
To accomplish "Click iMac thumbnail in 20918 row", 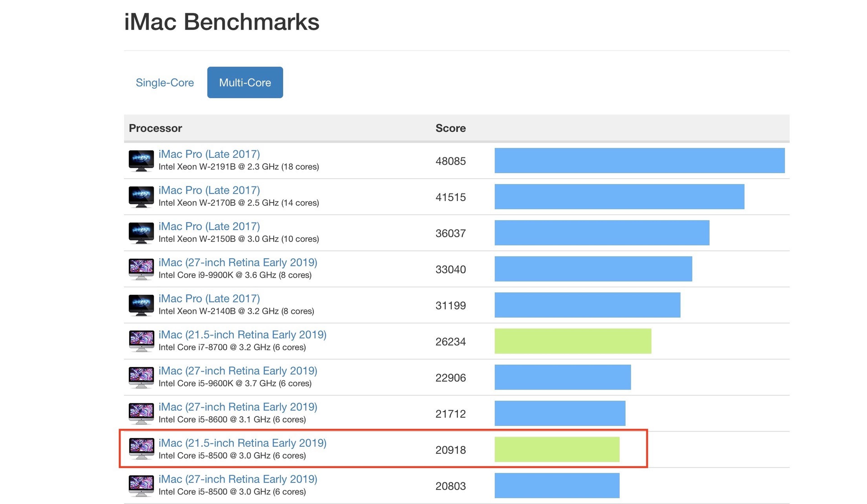I will [x=141, y=449].
